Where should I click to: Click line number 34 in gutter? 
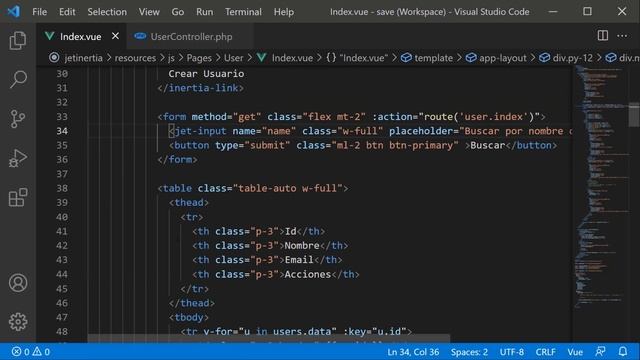62,131
